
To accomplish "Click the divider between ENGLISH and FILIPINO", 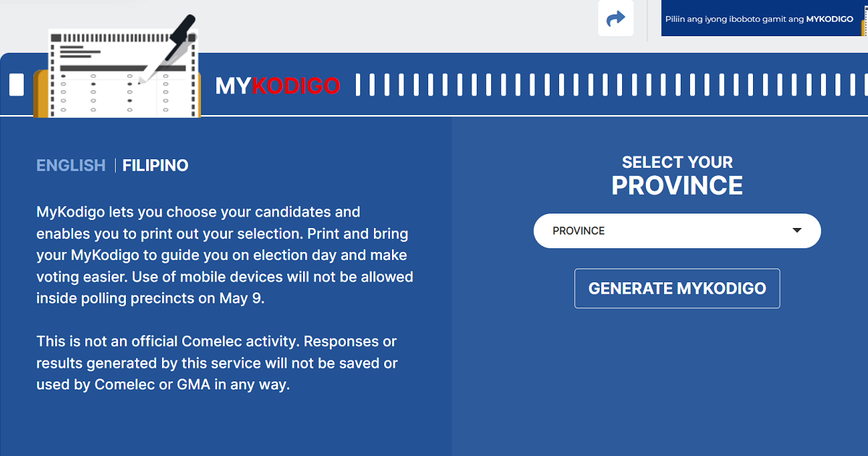I will 115,165.
